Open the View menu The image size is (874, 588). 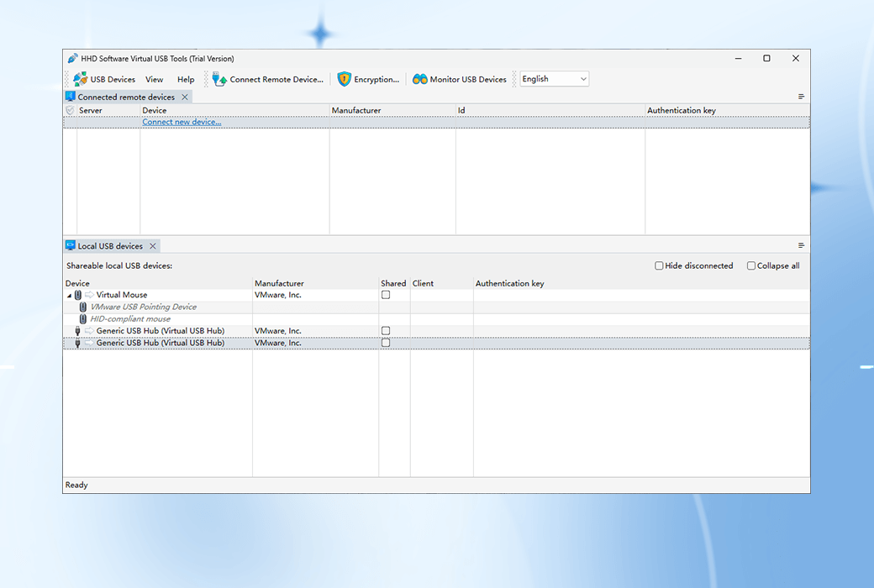(154, 79)
